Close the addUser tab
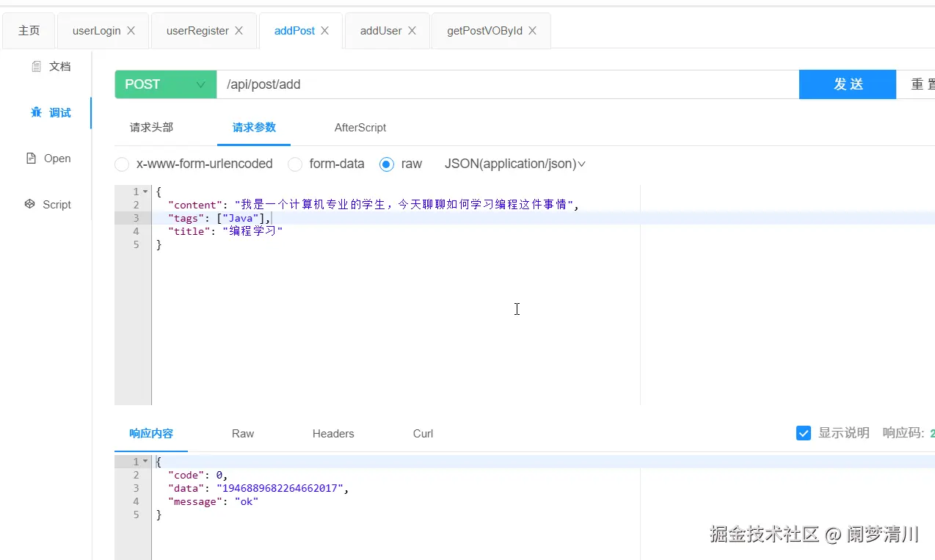This screenshot has width=935, height=560. tap(412, 31)
